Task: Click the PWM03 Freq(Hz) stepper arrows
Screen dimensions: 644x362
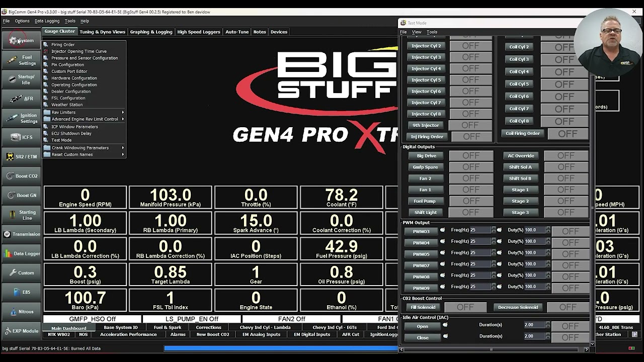Action: pyautogui.click(x=494, y=230)
